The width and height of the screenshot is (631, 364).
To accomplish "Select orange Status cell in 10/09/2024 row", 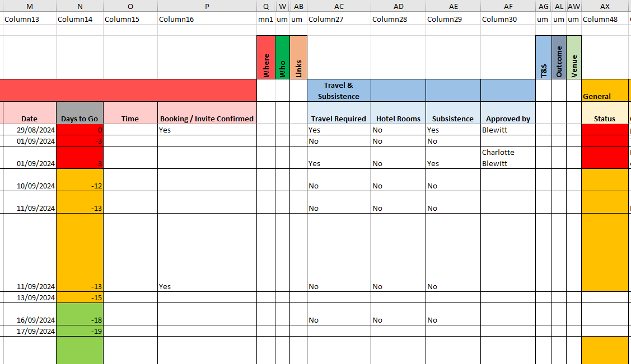I will [605, 180].
